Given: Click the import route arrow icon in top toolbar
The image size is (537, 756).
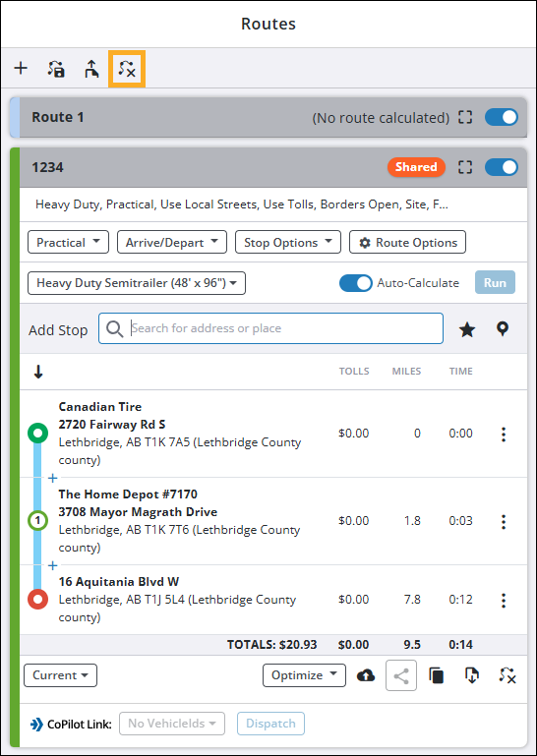Looking at the screenshot, I should (91, 69).
